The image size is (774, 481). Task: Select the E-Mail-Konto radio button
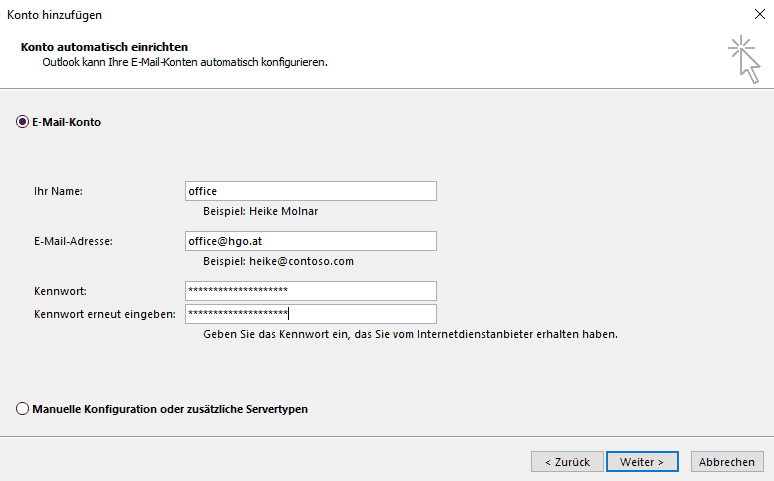click(x=23, y=122)
